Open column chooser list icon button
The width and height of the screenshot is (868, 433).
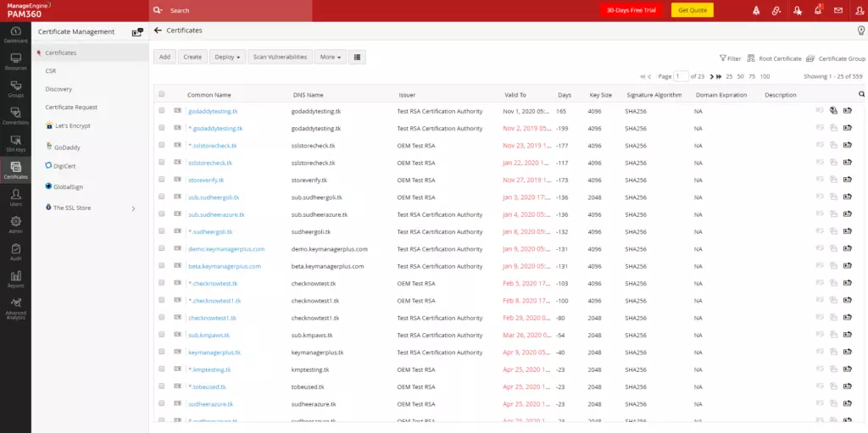coord(357,57)
